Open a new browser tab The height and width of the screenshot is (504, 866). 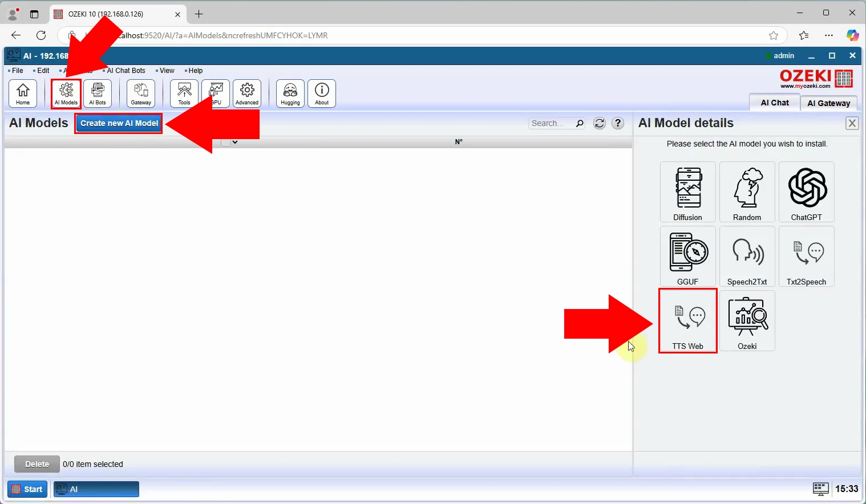[199, 14]
